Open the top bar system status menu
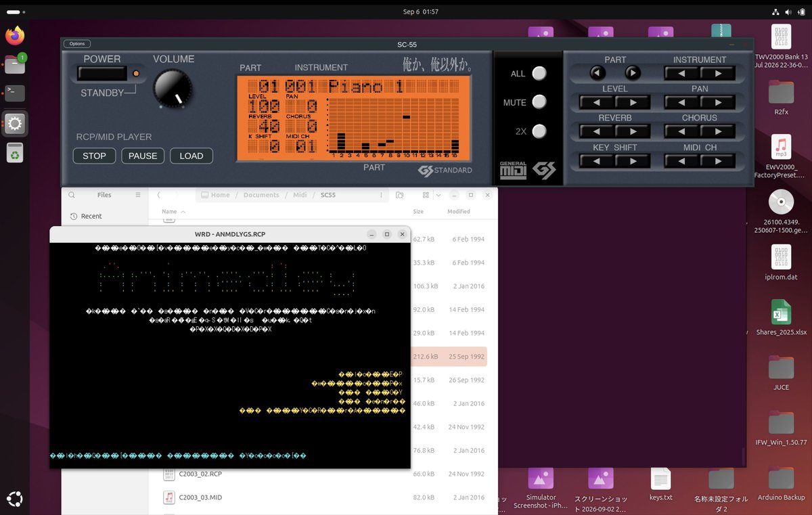The width and height of the screenshot is (812, 515). (x=788, y=12)
